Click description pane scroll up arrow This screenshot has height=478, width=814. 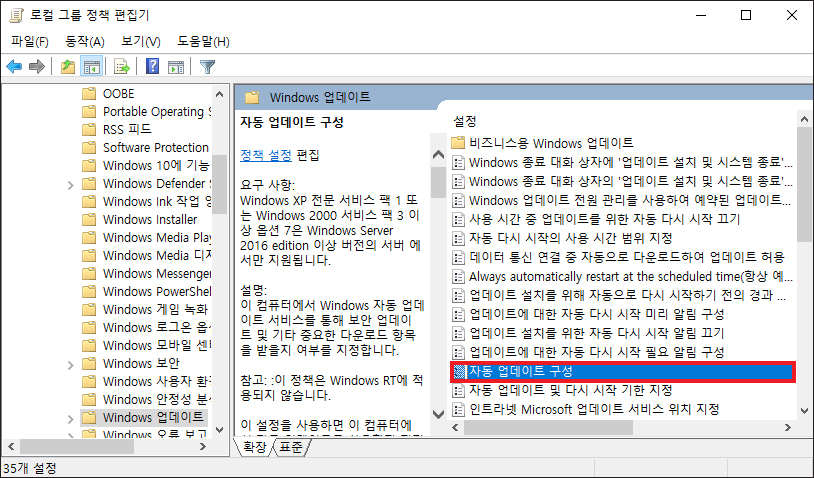(438, 154)
